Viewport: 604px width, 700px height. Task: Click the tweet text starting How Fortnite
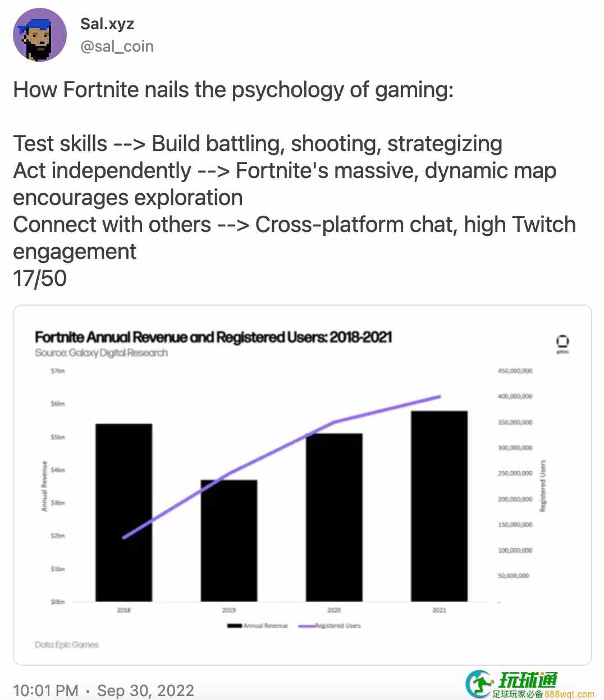pos(233,90)
